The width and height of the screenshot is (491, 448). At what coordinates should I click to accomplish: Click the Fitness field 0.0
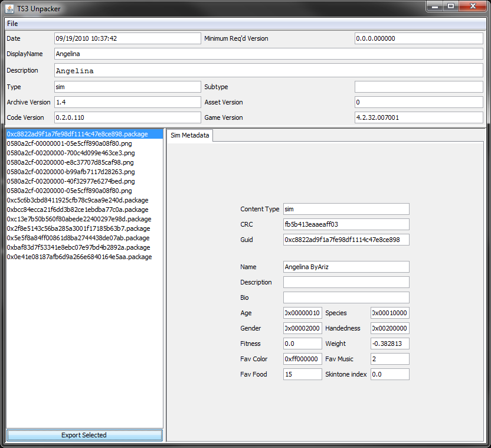[x=303, y=344]
